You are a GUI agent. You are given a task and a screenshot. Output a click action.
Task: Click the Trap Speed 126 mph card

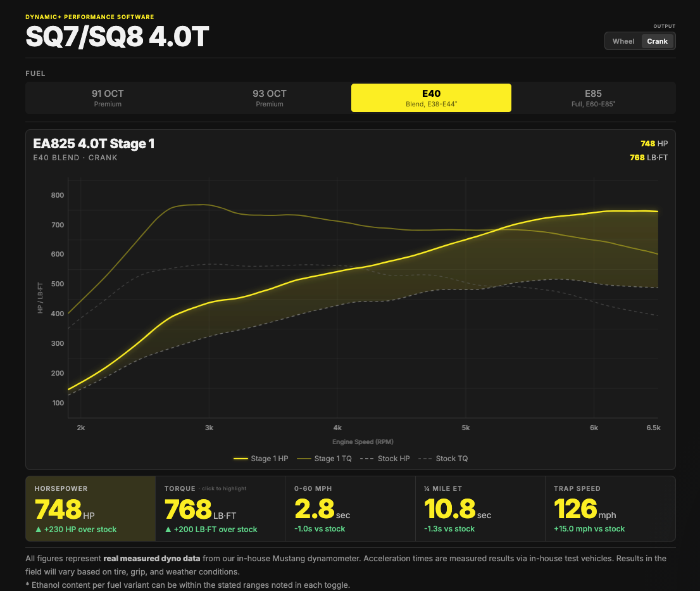pos(610,509)
